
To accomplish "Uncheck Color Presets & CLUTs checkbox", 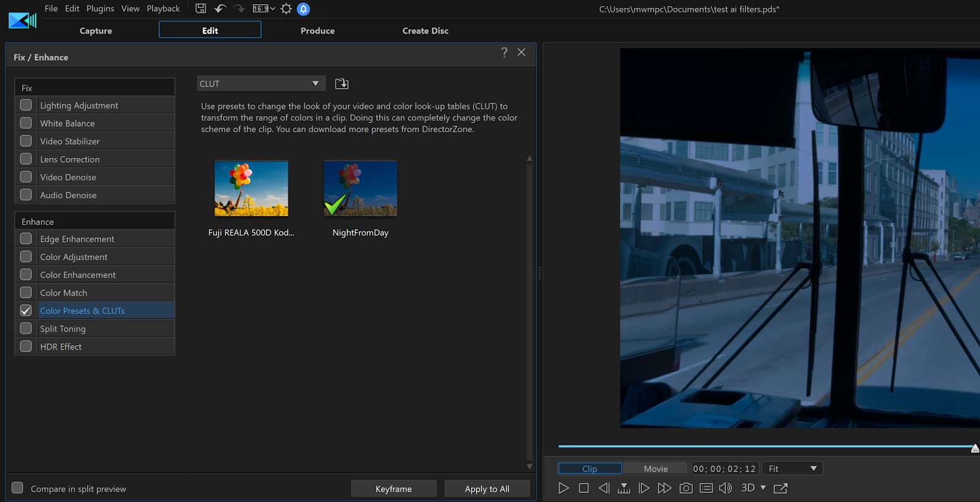I will (26, 310).
